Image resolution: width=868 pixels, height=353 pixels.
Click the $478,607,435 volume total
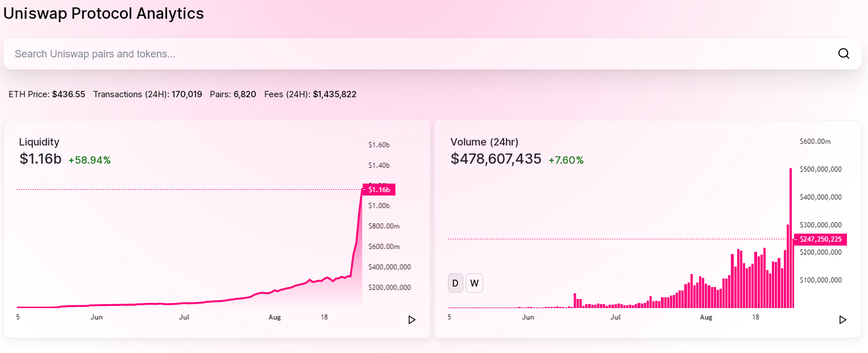pos(496,159)
